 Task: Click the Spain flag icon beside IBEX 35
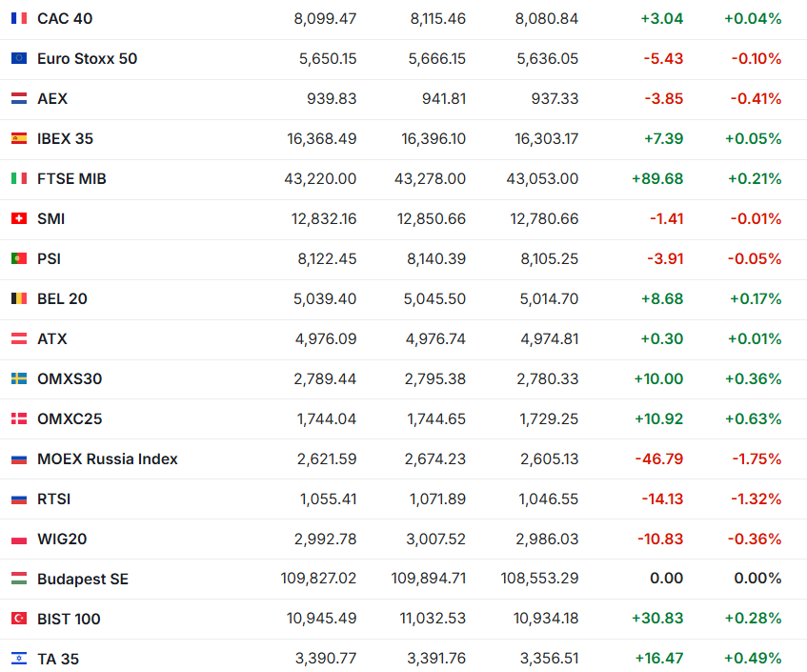click(x=19, y=139)
